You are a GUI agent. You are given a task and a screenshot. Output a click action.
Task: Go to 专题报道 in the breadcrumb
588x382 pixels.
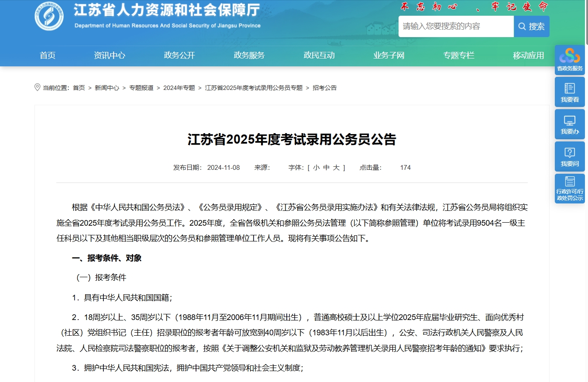(x=141, y=88)
